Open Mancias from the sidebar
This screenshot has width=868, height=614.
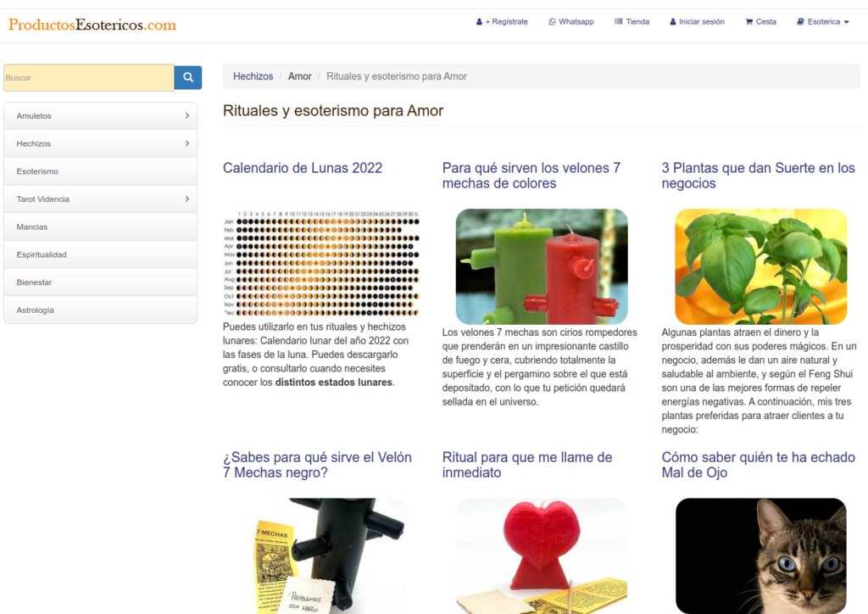[32, 227]
